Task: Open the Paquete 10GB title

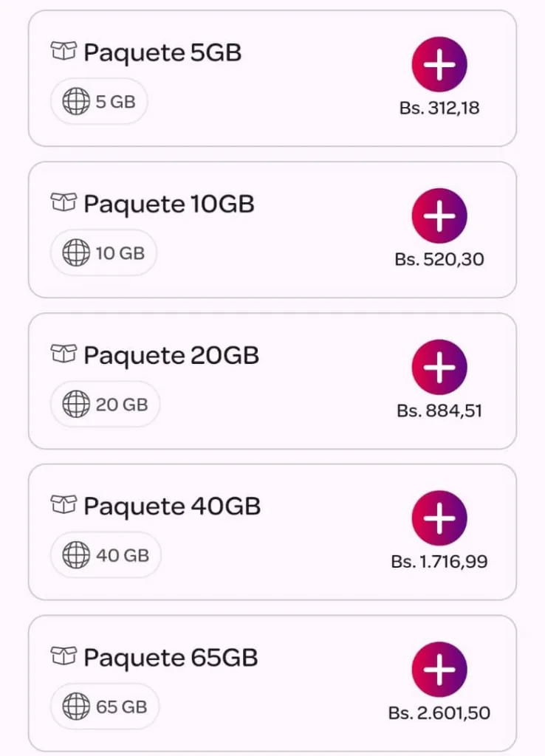Action: (x=169, y=205)
